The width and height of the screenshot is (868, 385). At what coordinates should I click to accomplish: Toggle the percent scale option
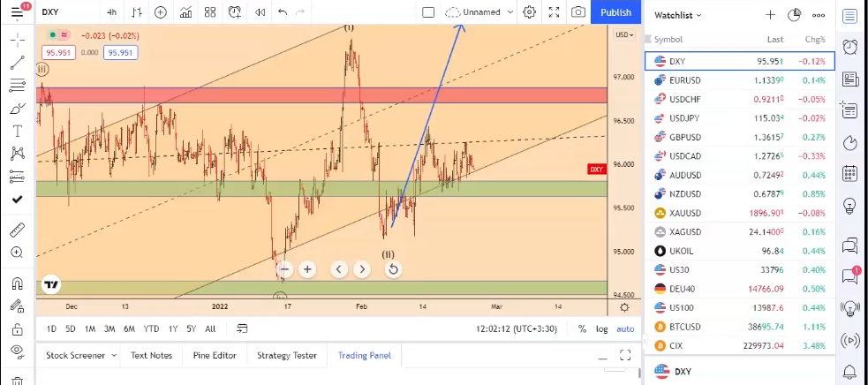[582, 328]
